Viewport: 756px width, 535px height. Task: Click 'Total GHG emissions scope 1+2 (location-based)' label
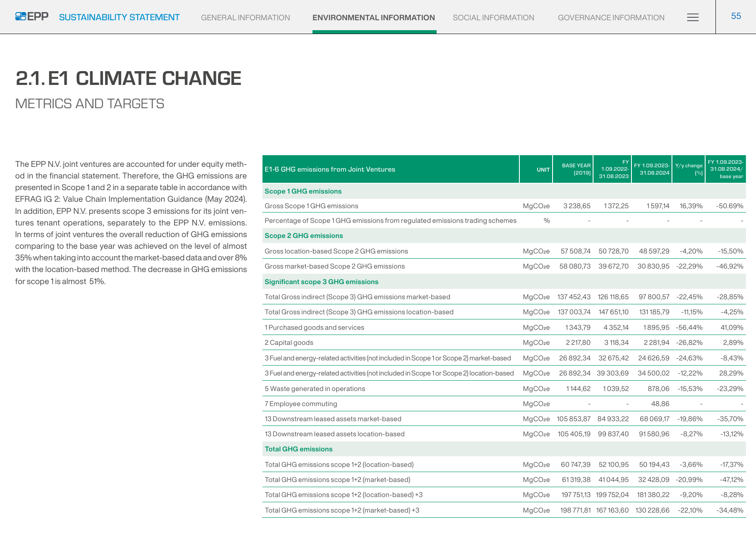click(x=339, y=465)
